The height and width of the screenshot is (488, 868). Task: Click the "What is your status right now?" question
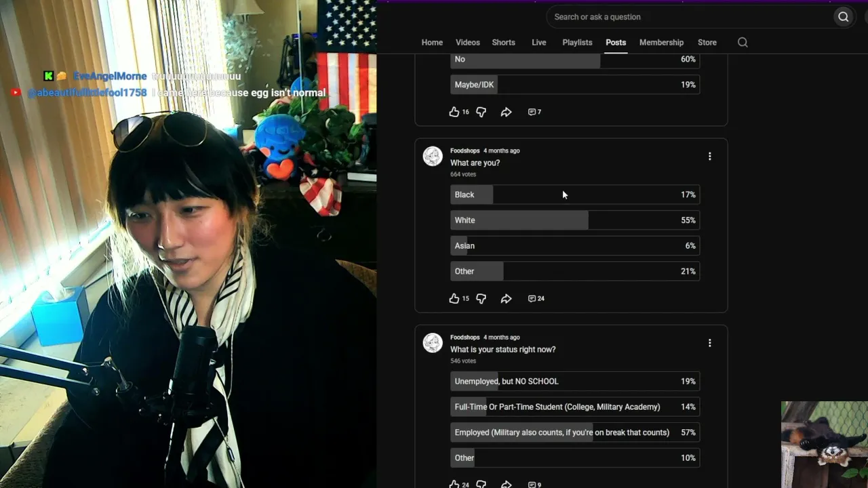[503, 349]
